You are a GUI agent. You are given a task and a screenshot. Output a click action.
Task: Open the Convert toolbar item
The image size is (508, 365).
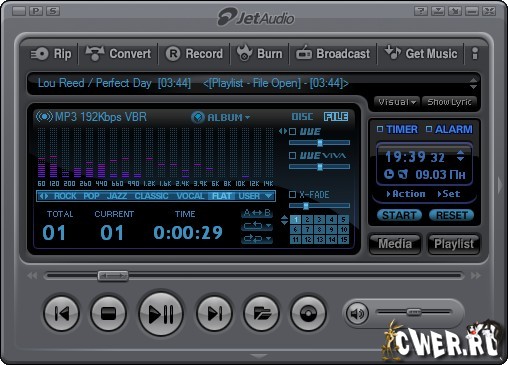118,54
